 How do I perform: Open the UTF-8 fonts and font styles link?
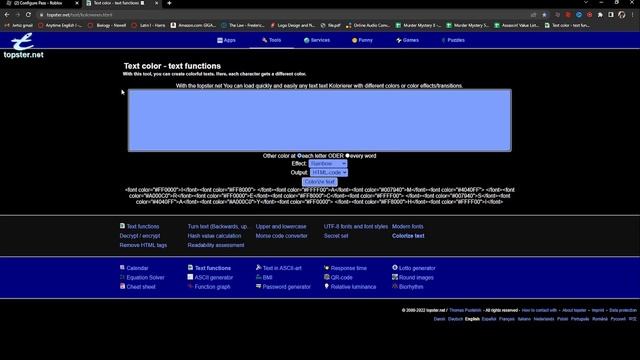pyautogui.click(x=356, y=226)
